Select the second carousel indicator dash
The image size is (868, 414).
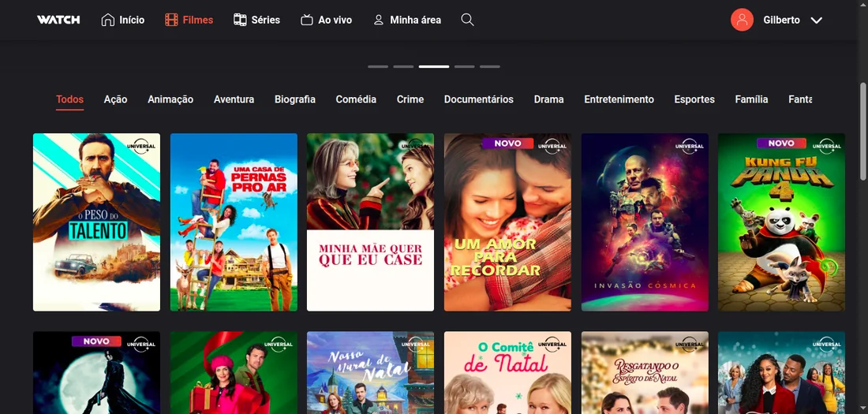pos(403,66)
